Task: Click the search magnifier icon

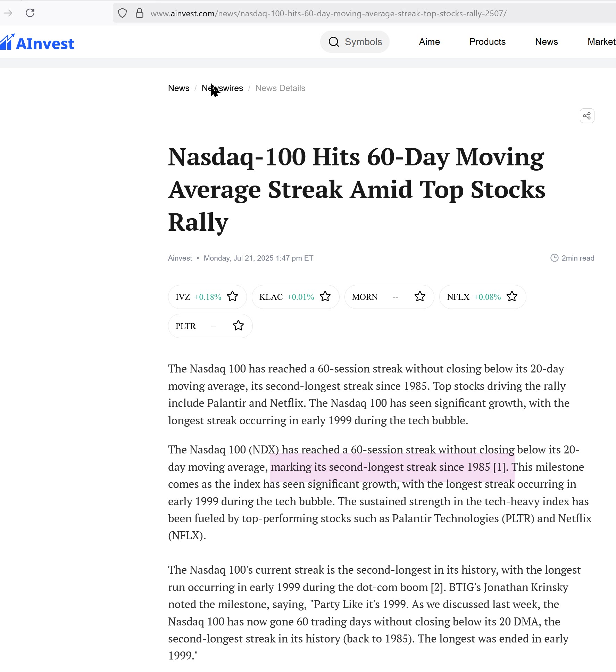Action: click(x=334, y=42)
